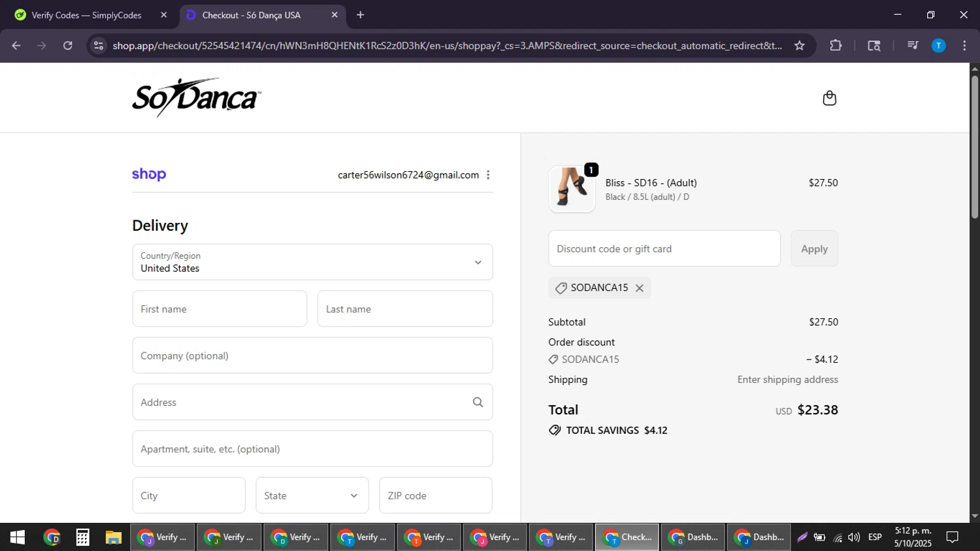Click the carter56wilson6724@gmail.com email text
This screenshot has width=980, height=551.
coord(408,175)
